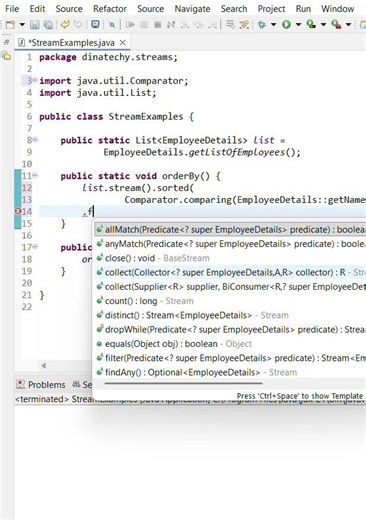Click the Drop to Frame icon
The width and height of the screenshot is (366, 520).
tap(230, 24)
